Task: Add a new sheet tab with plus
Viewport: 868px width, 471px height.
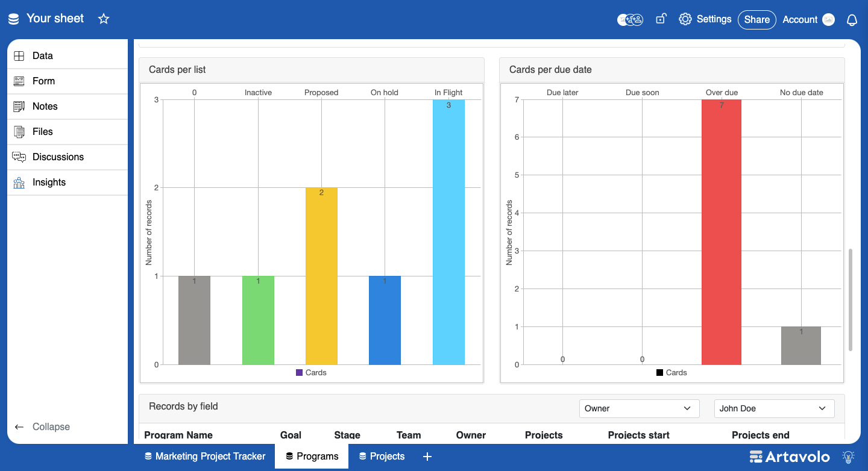Action: click(x=427, y=457)
